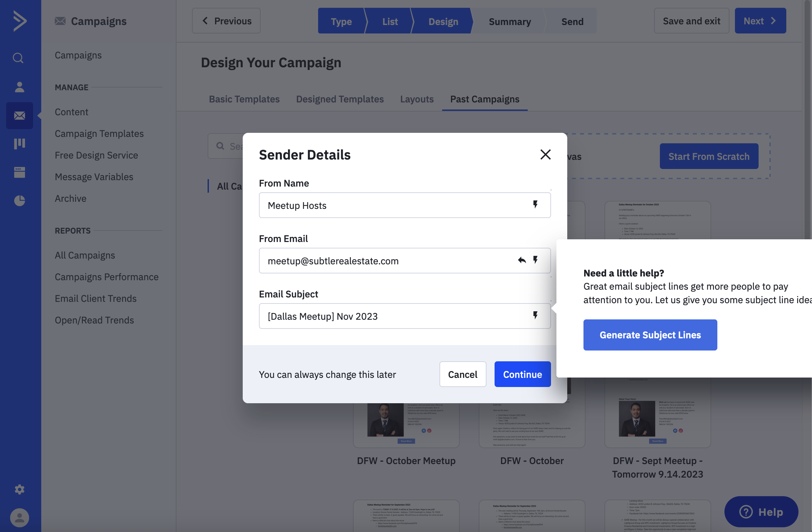
Task: Select the DFW - October Meetup campaign thumbnail
Action: 406,423
